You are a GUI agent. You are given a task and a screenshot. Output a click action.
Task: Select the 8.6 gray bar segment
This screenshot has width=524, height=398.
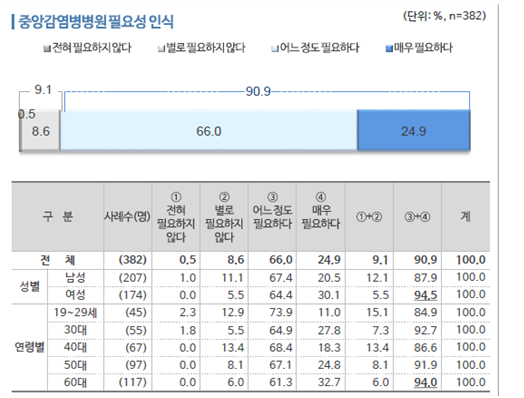40,131
